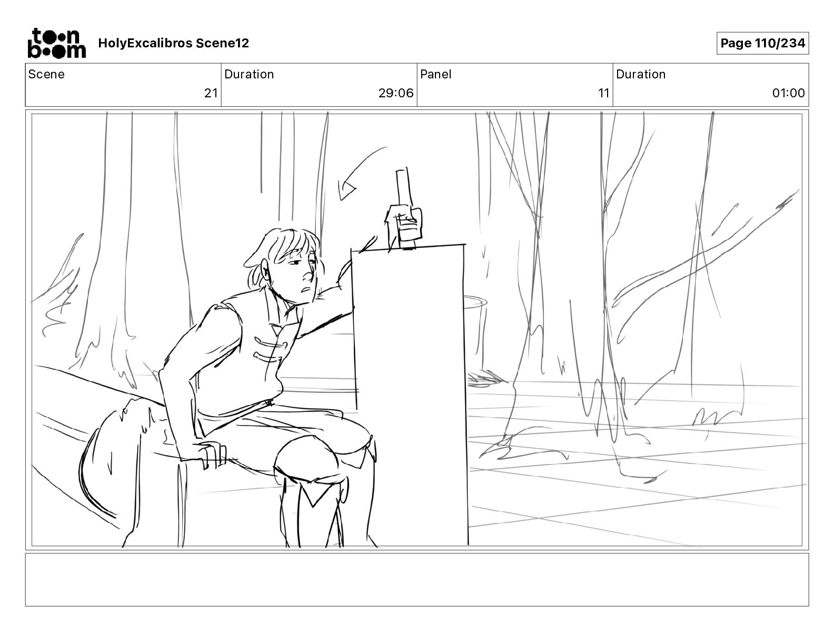Click the Duration label beside Scene
834x644 pixels.
click(x=249, y=74)
